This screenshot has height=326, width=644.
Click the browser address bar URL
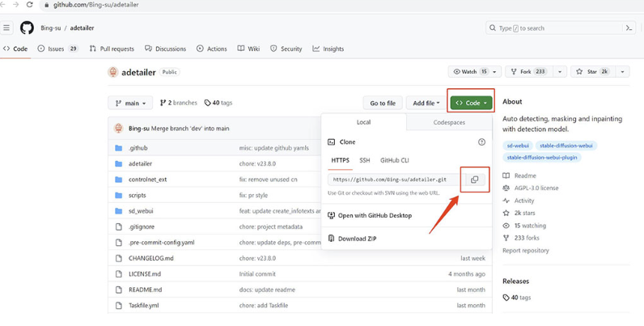click(95, 6)
